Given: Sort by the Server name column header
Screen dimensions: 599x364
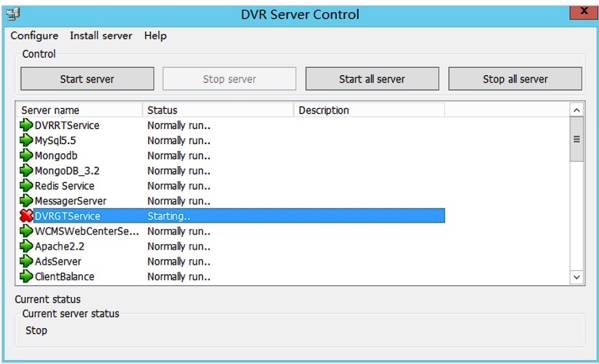Looking at the screenshot, I should pyautogui.click(x=79, y=110).
